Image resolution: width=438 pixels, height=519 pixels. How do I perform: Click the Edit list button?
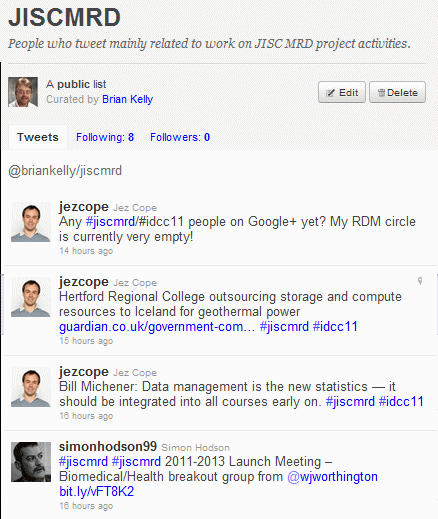pyautogui.click(x=342, y=92)
